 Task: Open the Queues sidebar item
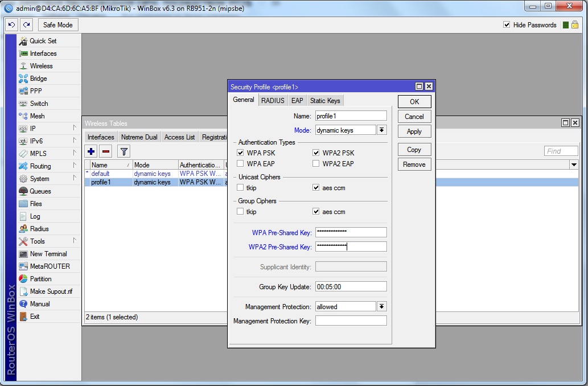point(40,191)
